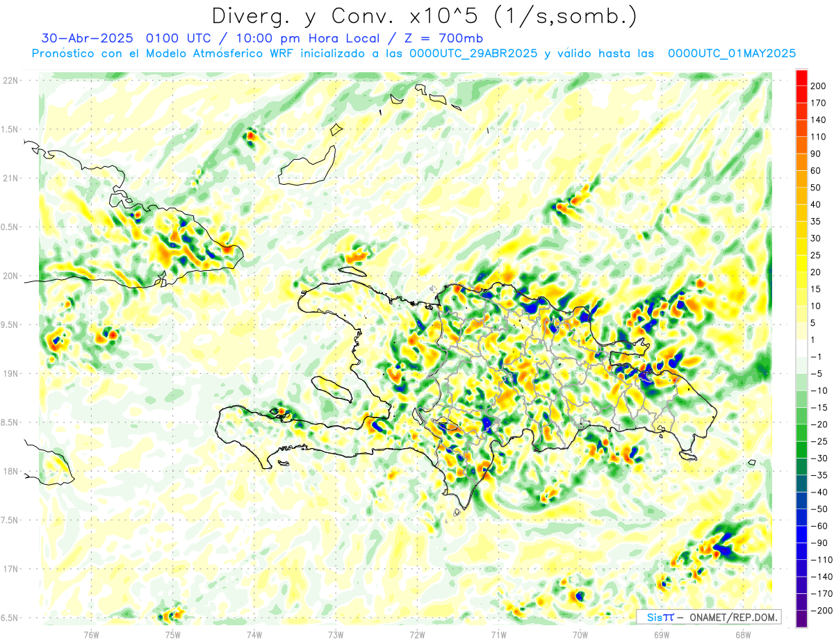This screenshot has width=834, height=644.
Task: Pick the dark purple swatch below -200
Action: pyautogui.click(x=801, y=619)
